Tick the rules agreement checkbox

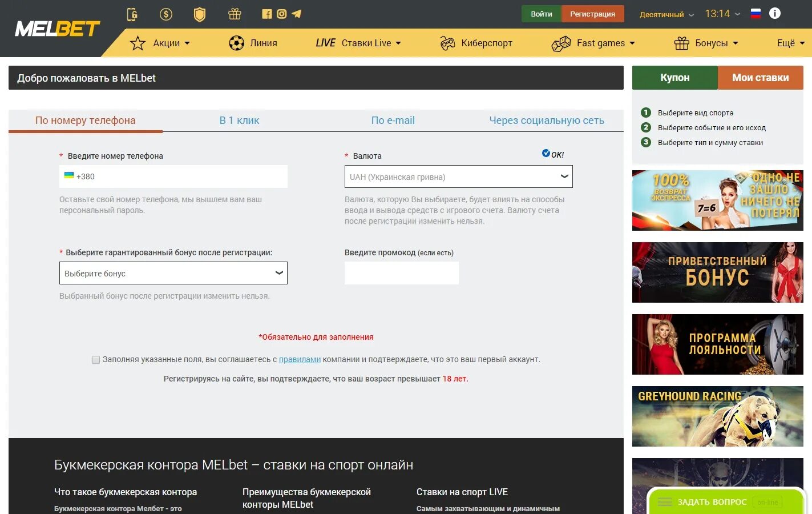96,360
